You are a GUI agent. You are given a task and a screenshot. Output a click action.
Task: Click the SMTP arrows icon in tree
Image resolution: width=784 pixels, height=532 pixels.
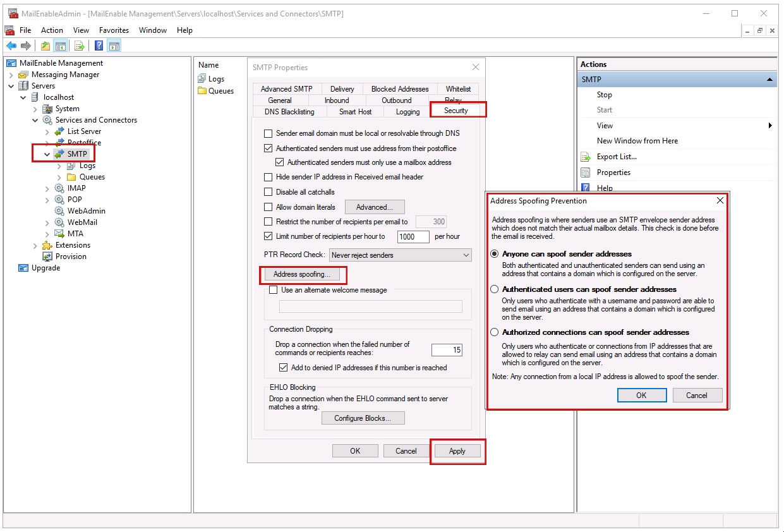click(59, 154)
